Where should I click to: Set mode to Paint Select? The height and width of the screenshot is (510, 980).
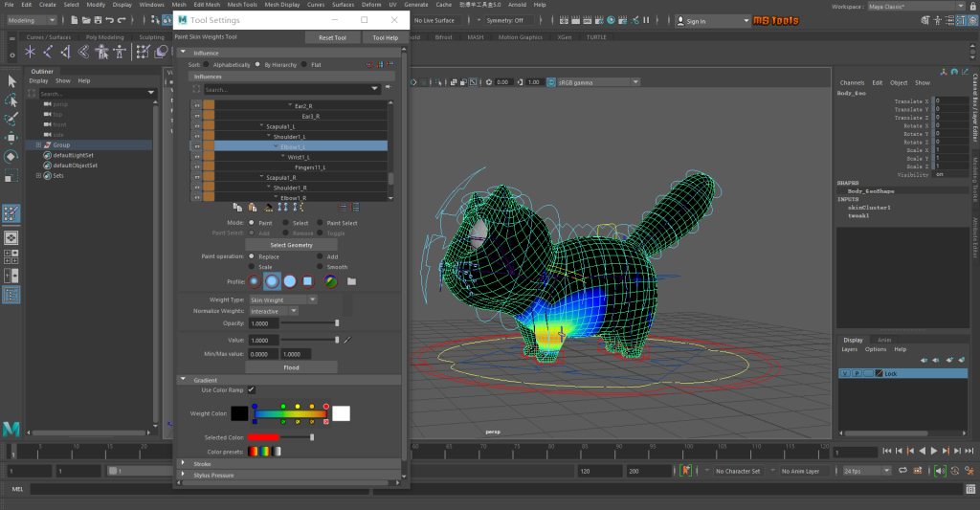pyautogui.click(x=320, y=223)
